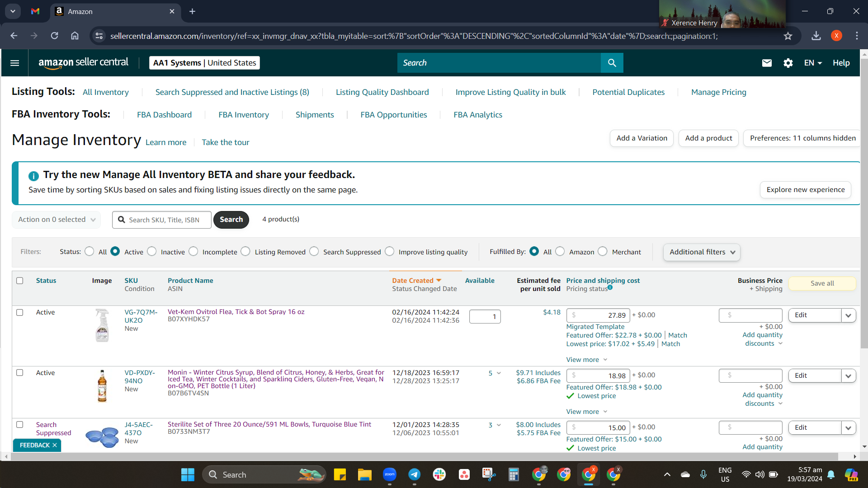Reload the page
The width and height of the screenshot is (868, 488).
pyautogui.click(x=54, y=36)
